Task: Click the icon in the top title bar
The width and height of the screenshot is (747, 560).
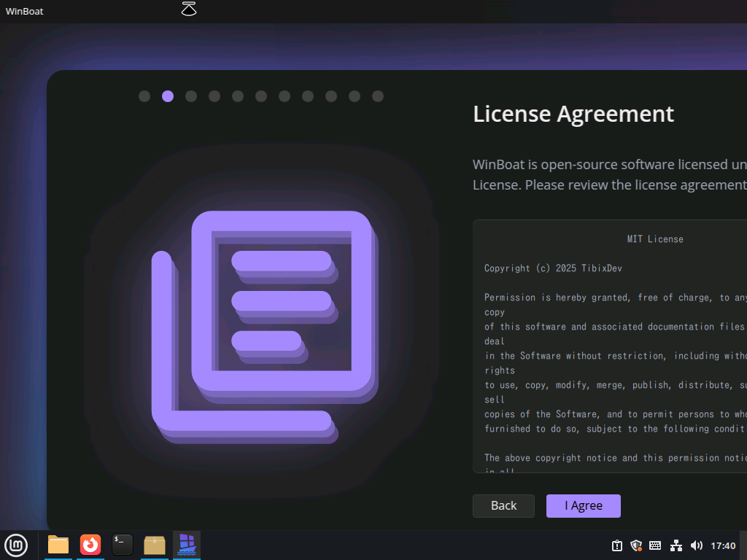Action: point(189,9)
